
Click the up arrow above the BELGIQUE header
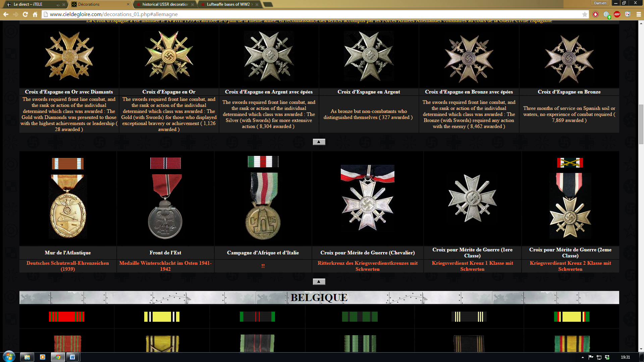pos(319,282)
